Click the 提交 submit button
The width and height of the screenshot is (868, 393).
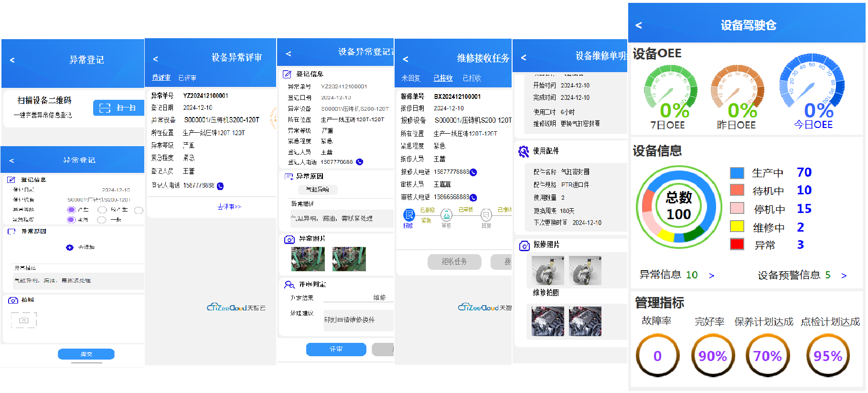[86, 354]
